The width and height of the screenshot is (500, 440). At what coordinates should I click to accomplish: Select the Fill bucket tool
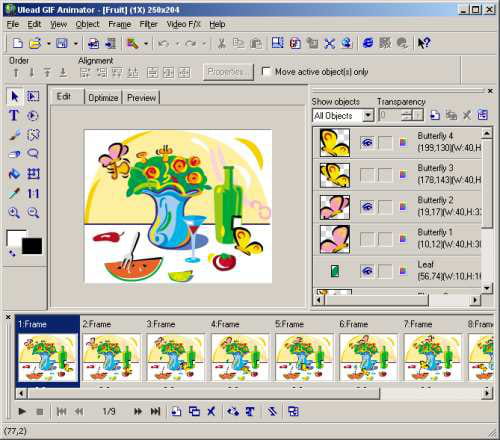click(14, 174)
